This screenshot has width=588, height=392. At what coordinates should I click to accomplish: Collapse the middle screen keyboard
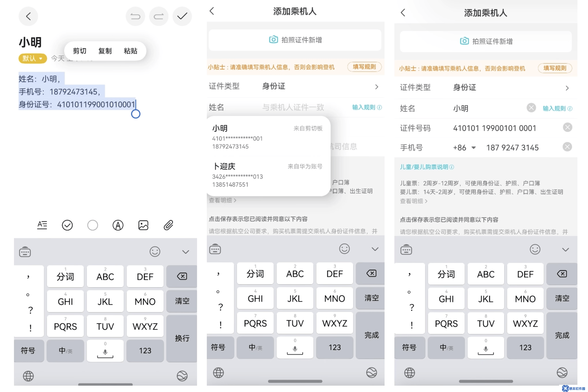tap(375, 249)
